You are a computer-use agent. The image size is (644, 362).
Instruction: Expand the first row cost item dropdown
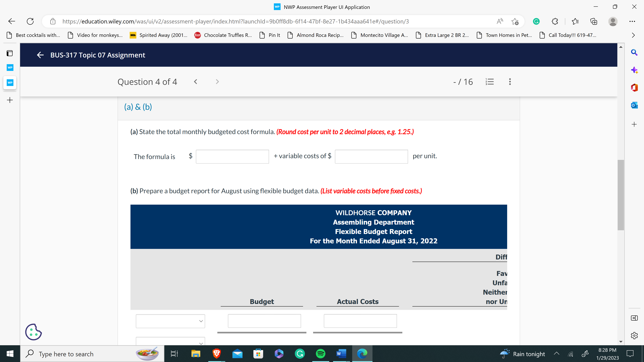170,321
